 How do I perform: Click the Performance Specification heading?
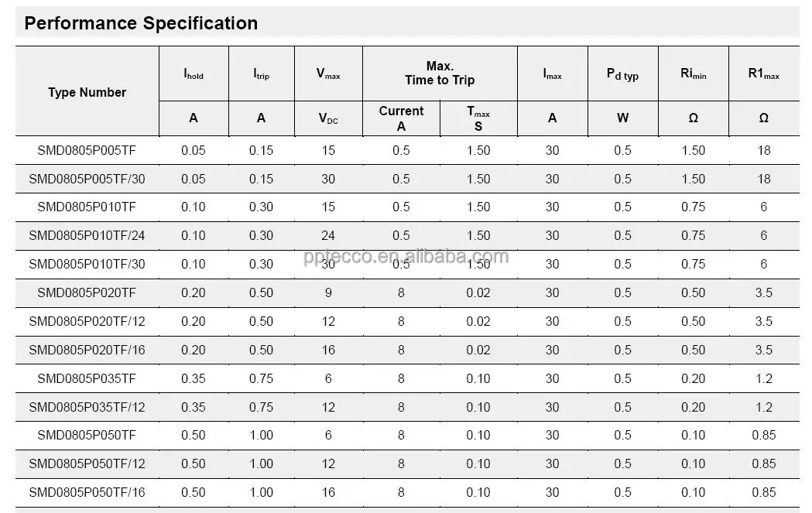141,23
